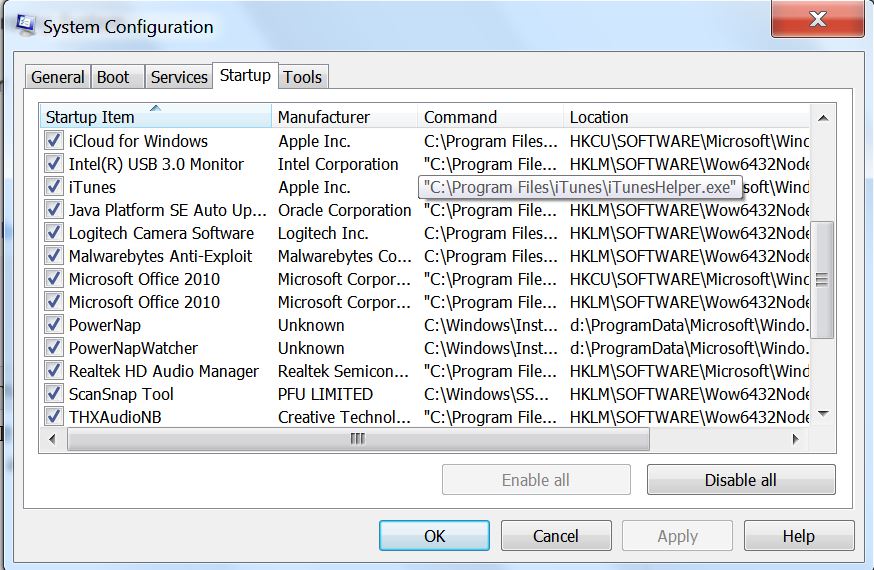Click the horizontal scrollbar left arrow
The image size is (874, 570).
click(52, 439)
